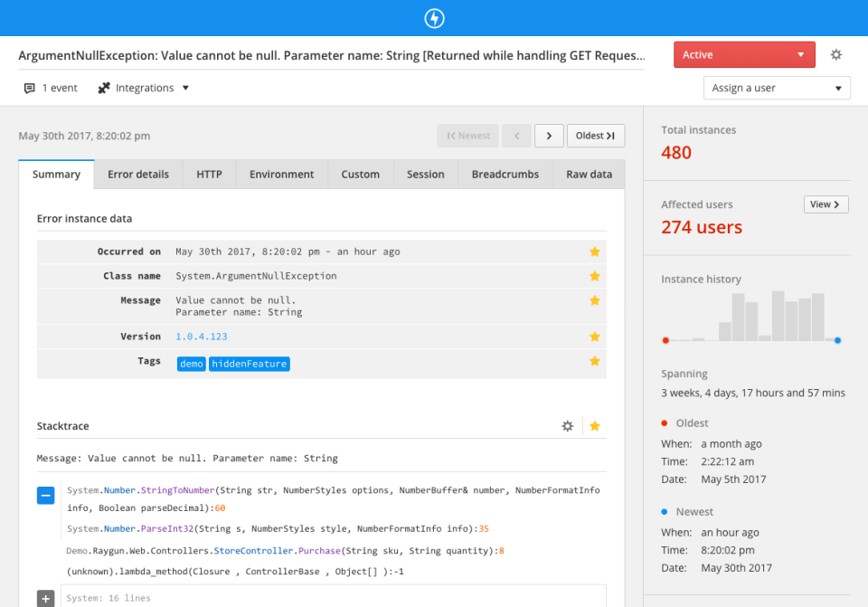Viewport: 868px width, 607px height.
Task: Open the Raw data tab
Action: pos(589,175)
